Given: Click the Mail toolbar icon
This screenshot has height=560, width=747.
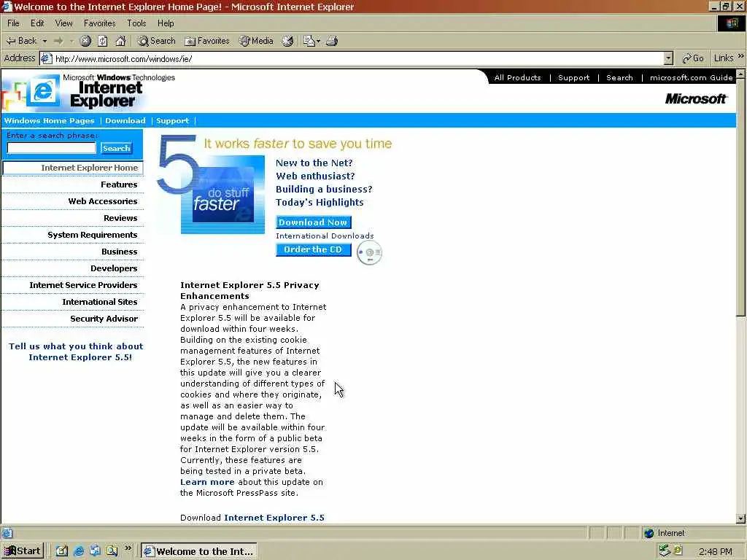Looking at the screenshot, I should 309,41.
